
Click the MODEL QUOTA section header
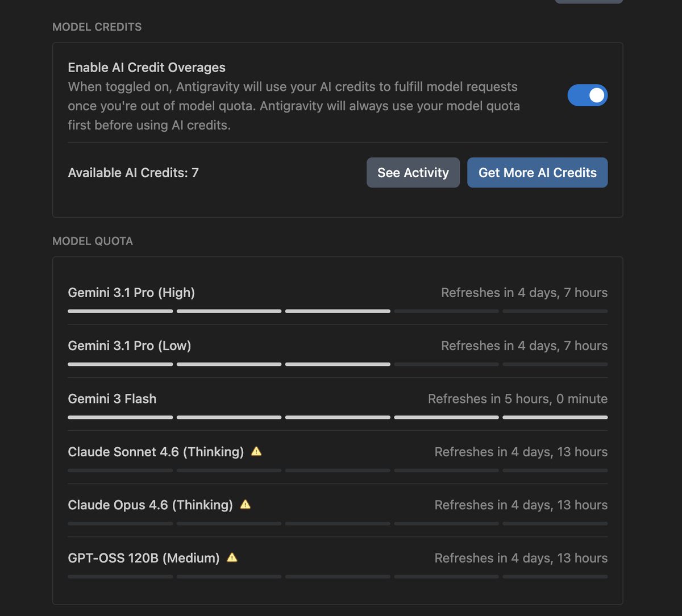[93, 241]
